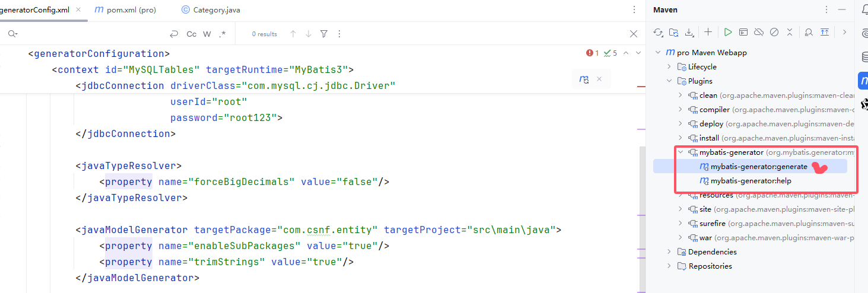This screenshot has width=868, height=293.
Task: Expand the clean plugin node
Action: coord(681,95)
